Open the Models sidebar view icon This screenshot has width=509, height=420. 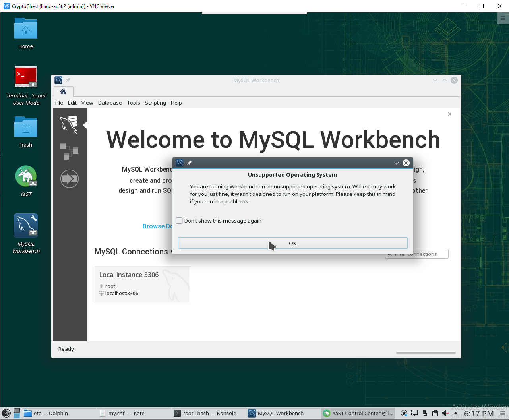pos(69,151)
